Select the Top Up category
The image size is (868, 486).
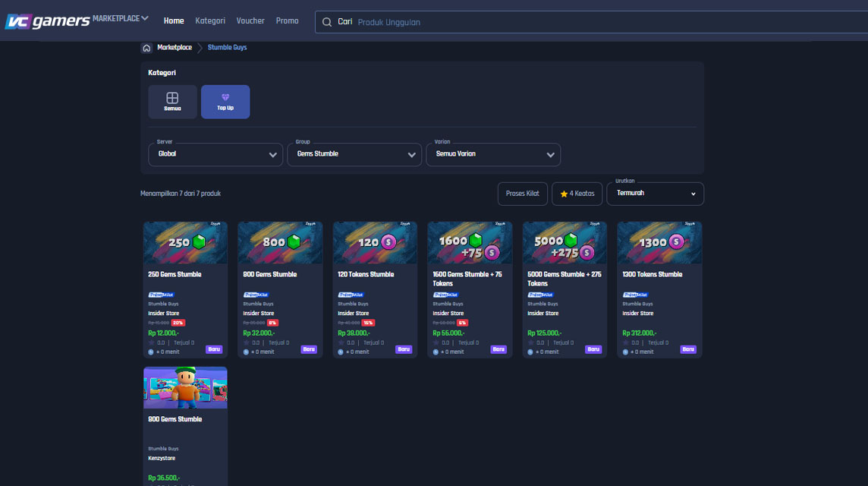point(225,102)
